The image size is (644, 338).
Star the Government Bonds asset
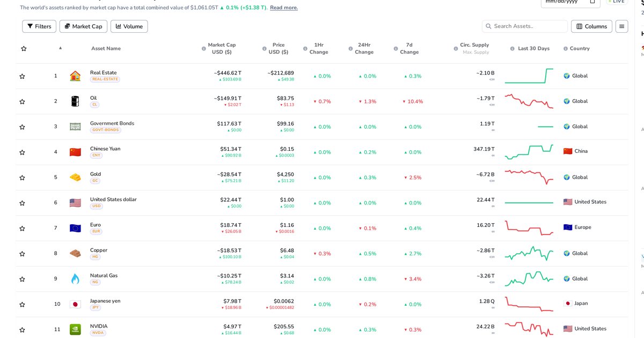pyautogui.click(x=22, y=127)
